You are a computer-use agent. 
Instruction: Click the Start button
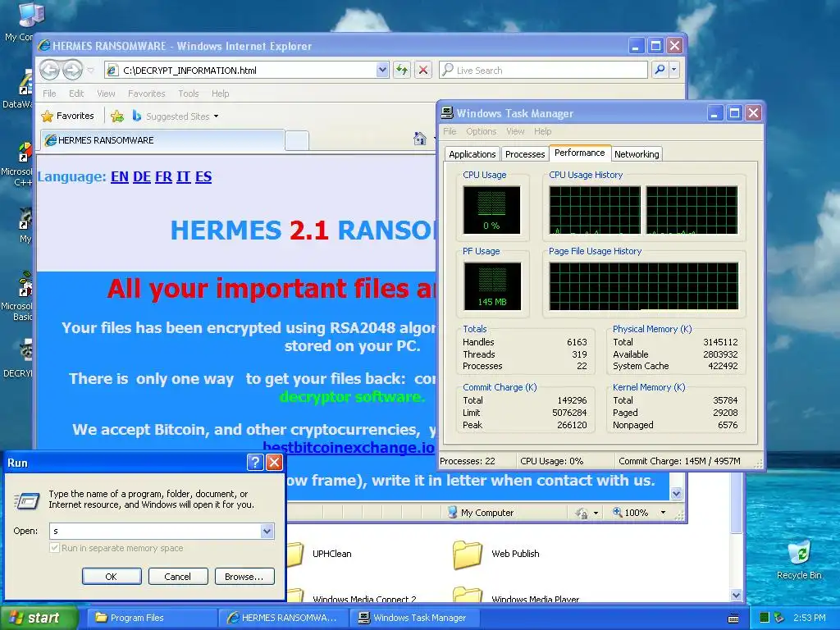pyautogui.click(x=38, y=618)
